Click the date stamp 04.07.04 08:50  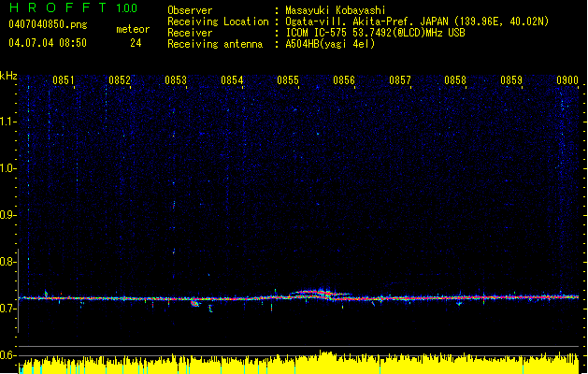48,43
